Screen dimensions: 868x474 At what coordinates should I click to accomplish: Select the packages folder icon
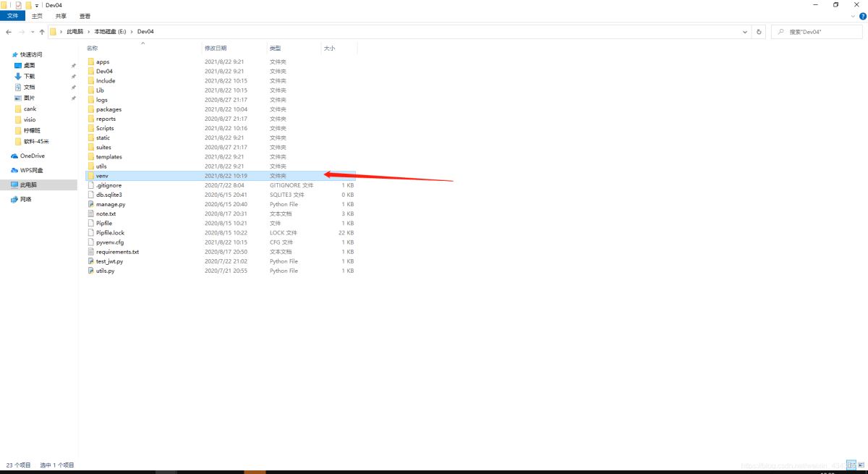[90, 109]
